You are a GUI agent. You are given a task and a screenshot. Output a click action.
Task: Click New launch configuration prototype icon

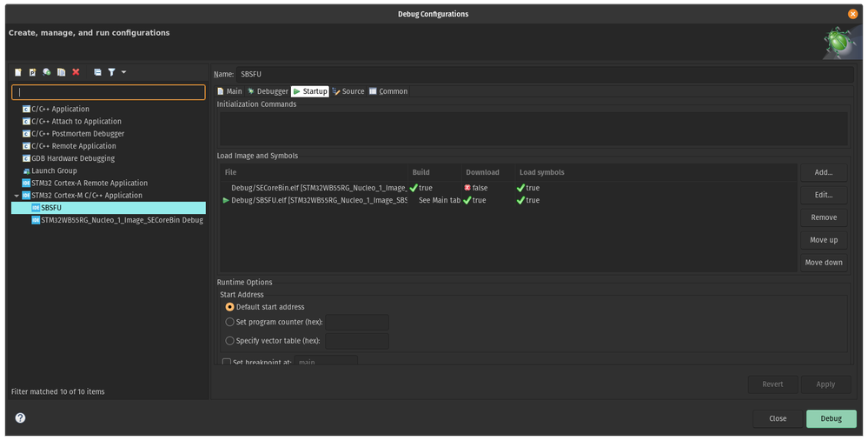(x=33, y=72)
